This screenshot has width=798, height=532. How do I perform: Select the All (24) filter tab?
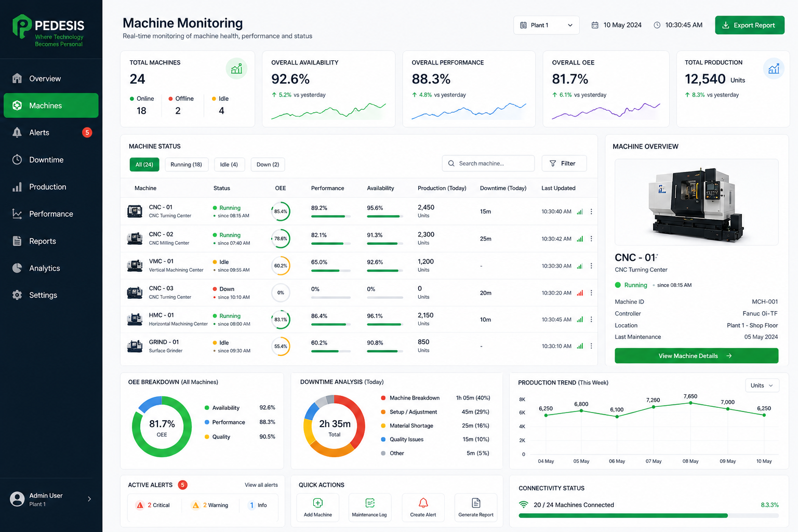click(x=144, y=165)
